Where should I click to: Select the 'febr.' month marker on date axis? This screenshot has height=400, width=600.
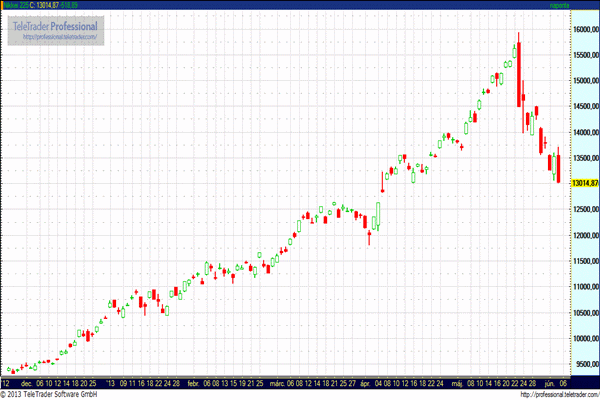point(192,382)
